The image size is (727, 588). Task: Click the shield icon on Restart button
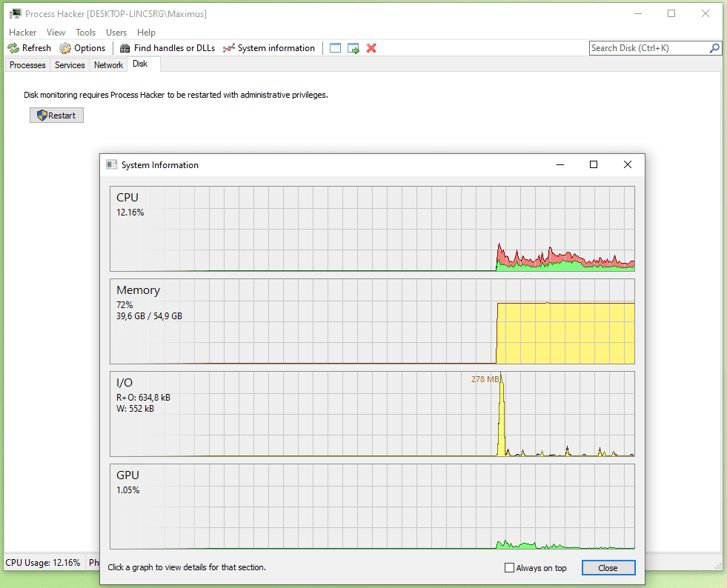pyautogui.click(x=42, y=116)
